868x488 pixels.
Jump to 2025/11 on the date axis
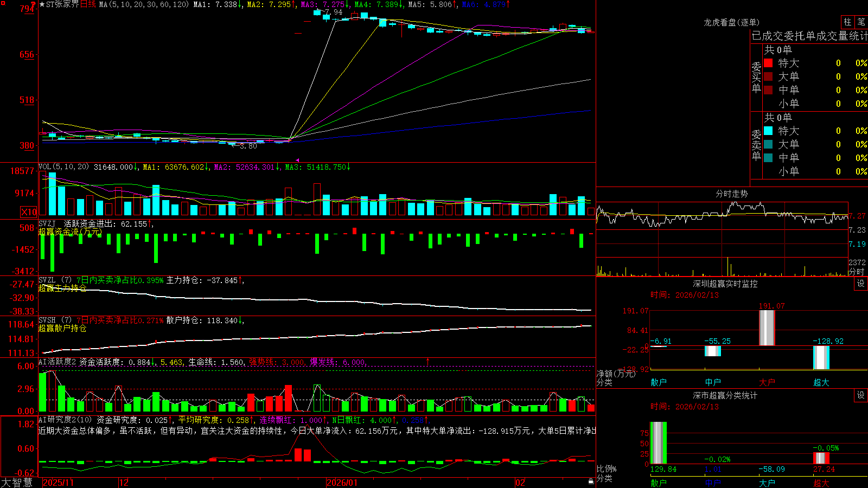[x=58, y=483]
